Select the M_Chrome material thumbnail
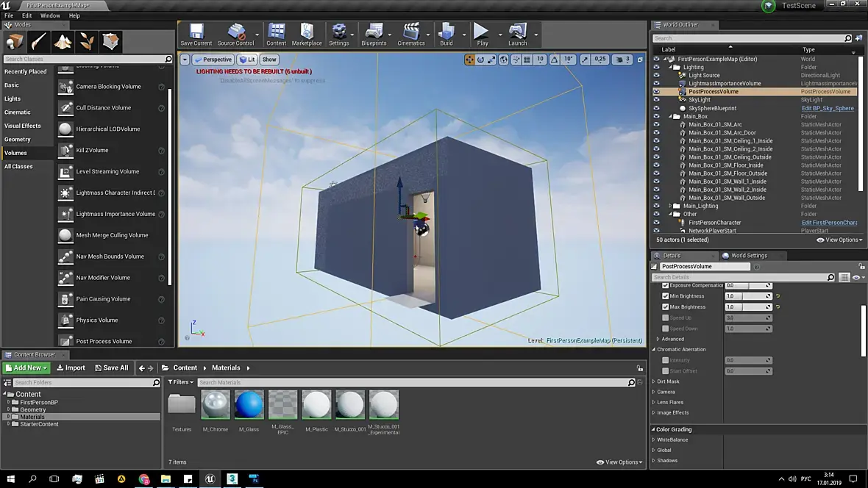Screen dimensions: 868x488 click(x=216, y=405)
